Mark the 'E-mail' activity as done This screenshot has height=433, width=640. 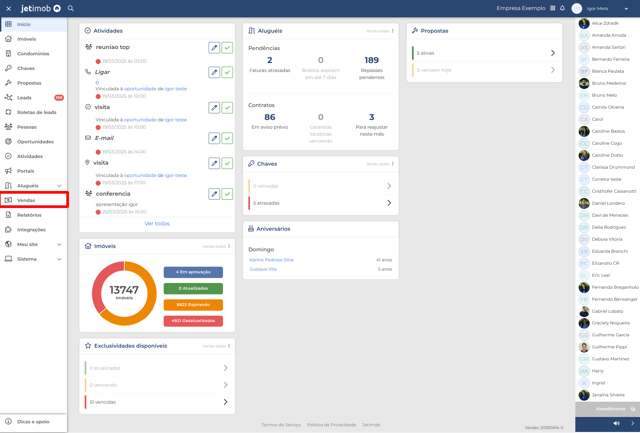[x=227, y=138]
